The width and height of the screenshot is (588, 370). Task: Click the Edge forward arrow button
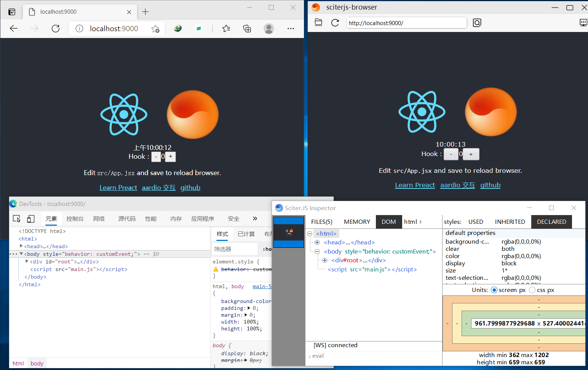[x=35, y=29]
